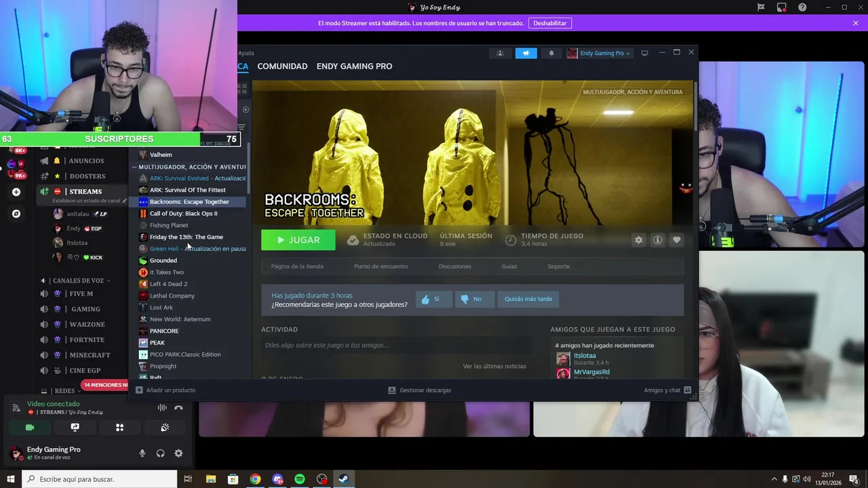Screen dimensions: 868x488
Task: Open the Discusiones tab
Action: [x=455, y=266]
